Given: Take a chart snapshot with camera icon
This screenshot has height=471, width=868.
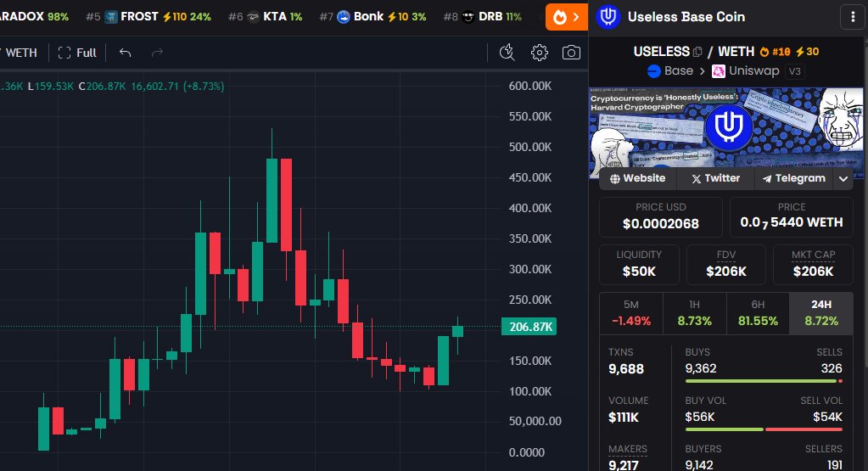Looking at the screenshot, I should pos(571,53).
